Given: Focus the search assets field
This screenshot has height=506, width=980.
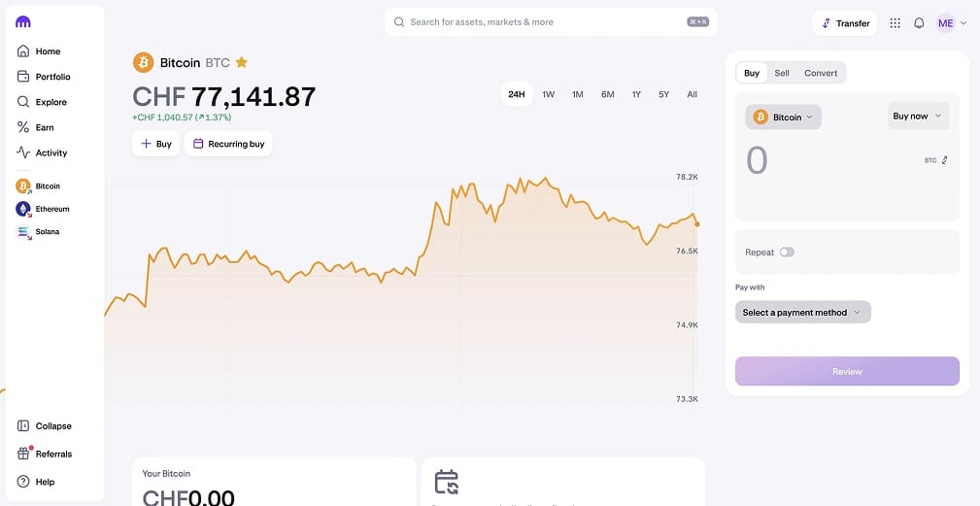Looking at the screenshot, I should pos(551,22).
